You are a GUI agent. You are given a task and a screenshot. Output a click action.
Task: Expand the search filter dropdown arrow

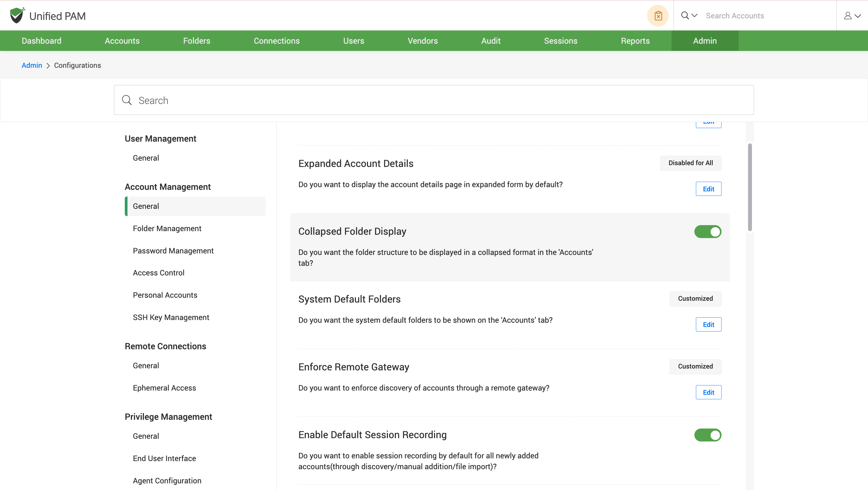694,15
